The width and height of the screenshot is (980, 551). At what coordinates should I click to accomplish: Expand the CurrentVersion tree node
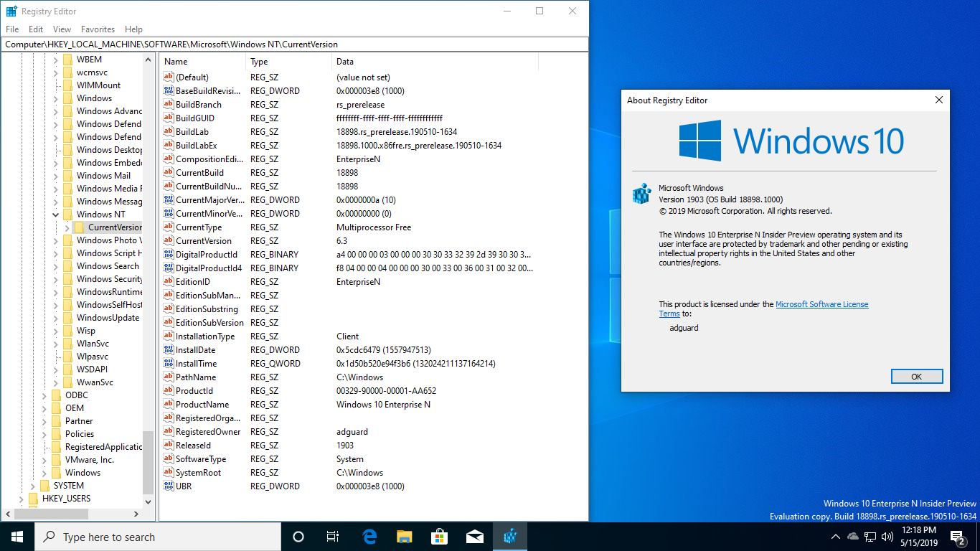[67, 227]
